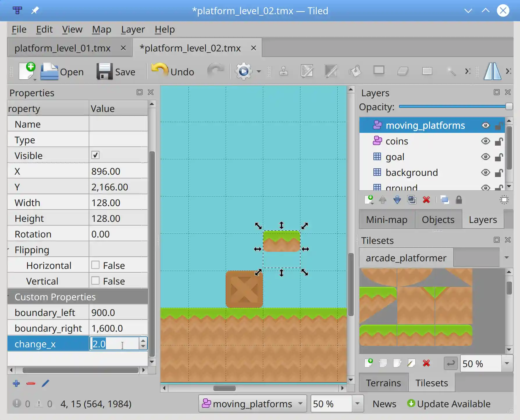Click the red remove layer icon
The image size is (520, 420).
(426, 200)
